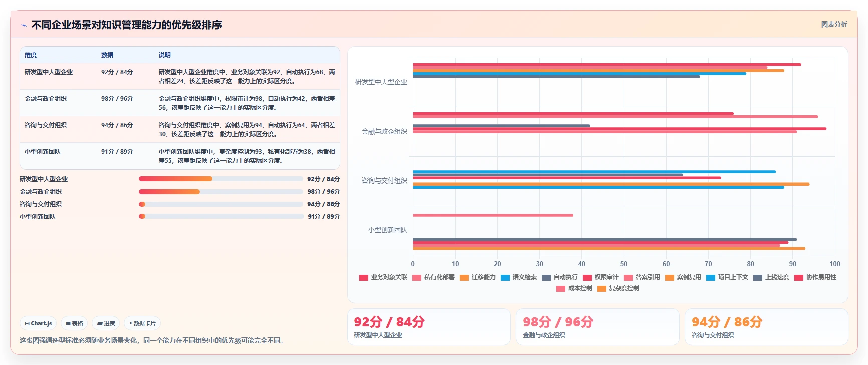Select the 表格 tag
The image size is (868, 365).
[x=74, y=323]
